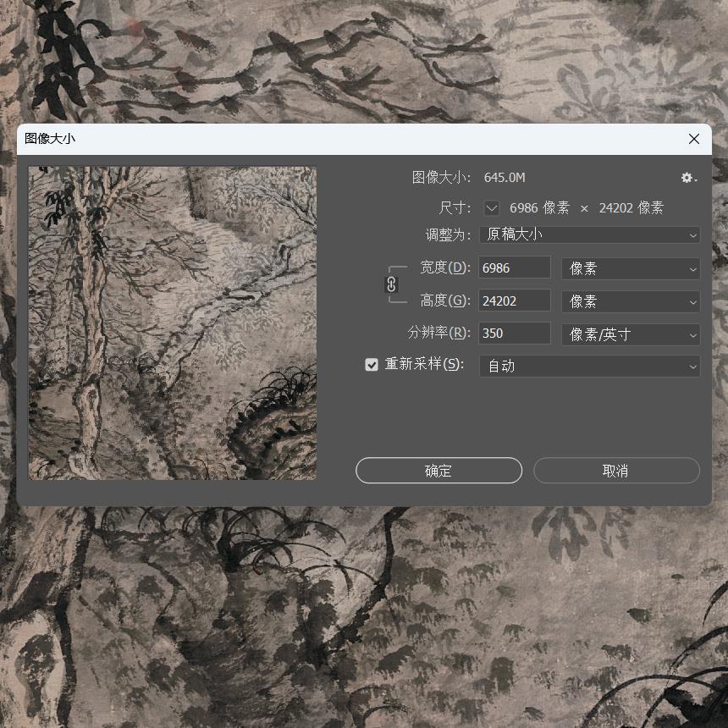The image size is (728, 728).
Task: Click the 分辨率 input field showing 350
Action: 515,334
